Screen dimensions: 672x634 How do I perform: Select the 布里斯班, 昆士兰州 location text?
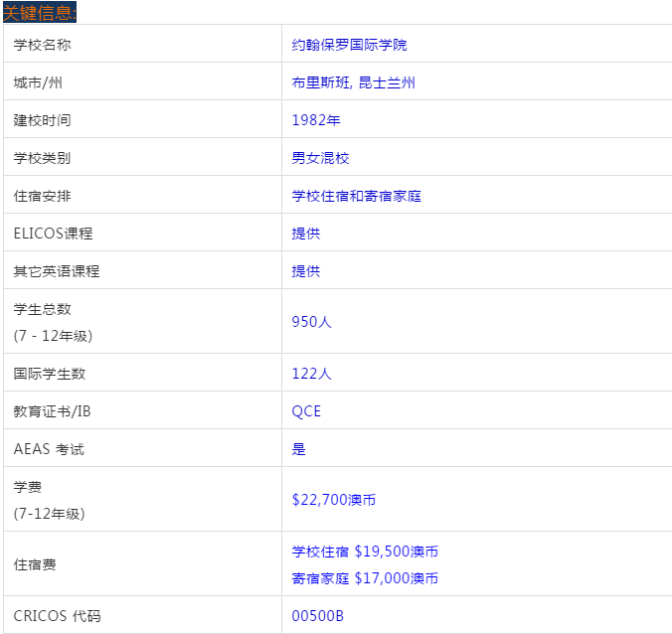(353, 82)
